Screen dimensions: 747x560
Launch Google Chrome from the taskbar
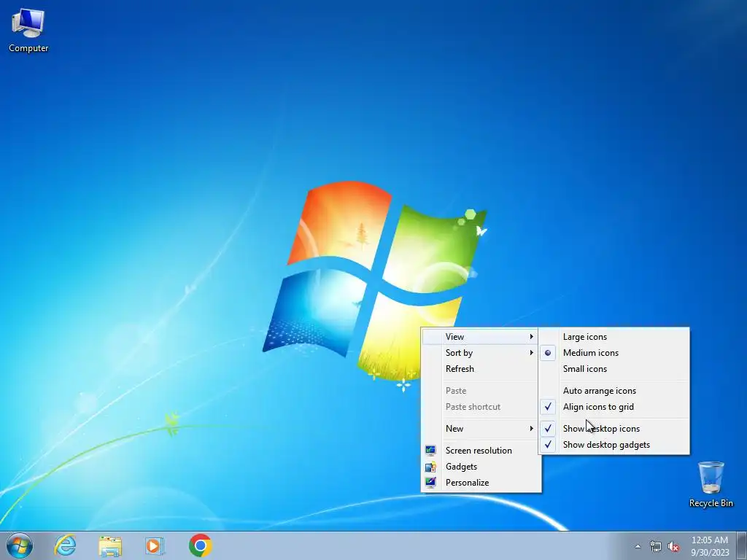[x=200, y=545]
